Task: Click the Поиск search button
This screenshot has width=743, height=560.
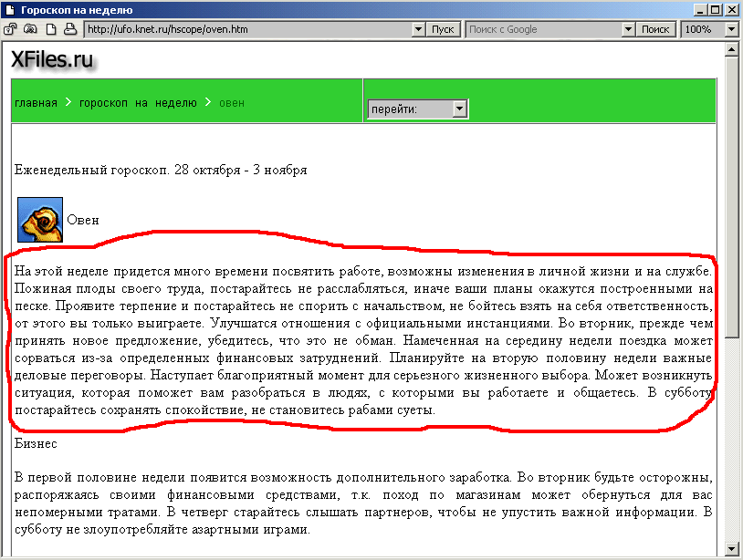Action: 654,29
